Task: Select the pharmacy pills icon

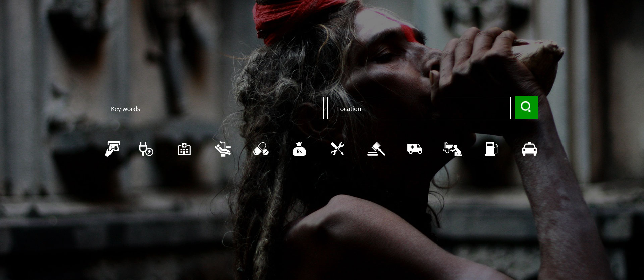Action: pyautogui.click(x=261, y=149)
